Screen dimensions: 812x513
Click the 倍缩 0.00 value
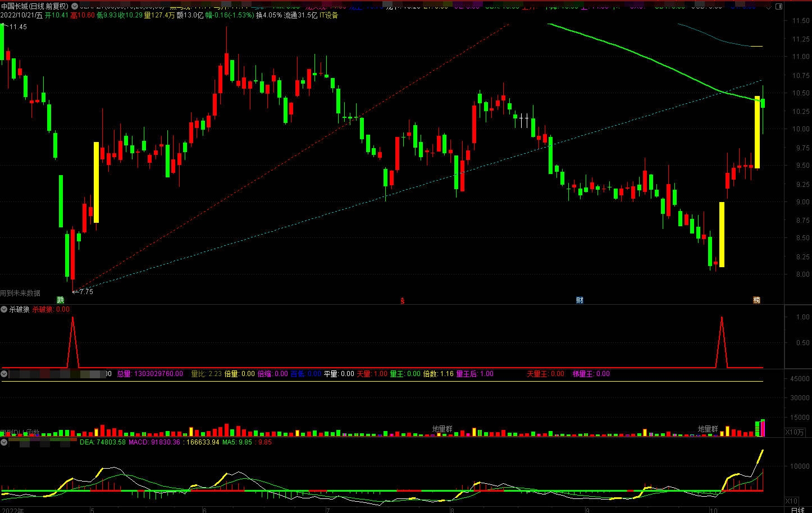[272, 374]
